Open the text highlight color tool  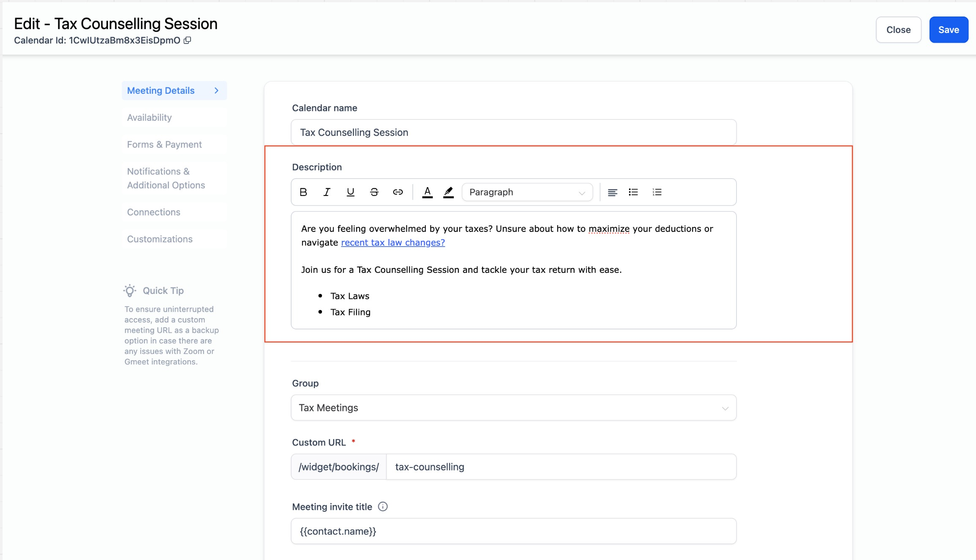[448, 192]
